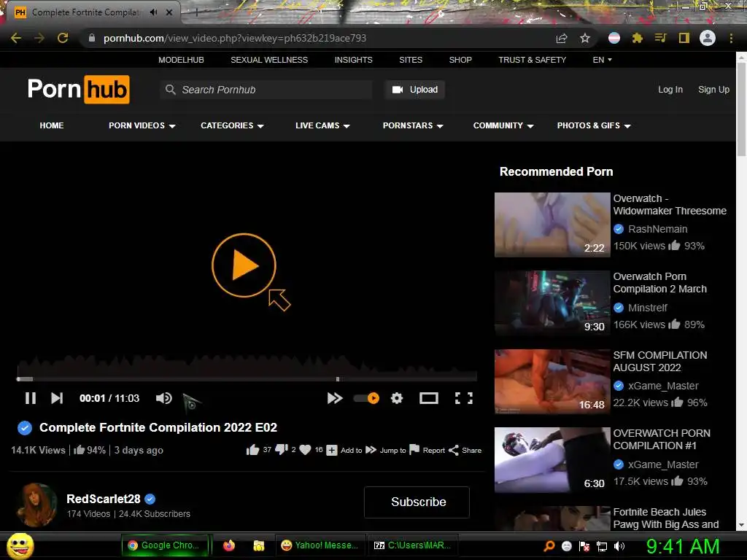This screenshot has height=560, width=747.
Task: Click the xGame_Master uploader under 6:30 video
Action: pos(663,464)
